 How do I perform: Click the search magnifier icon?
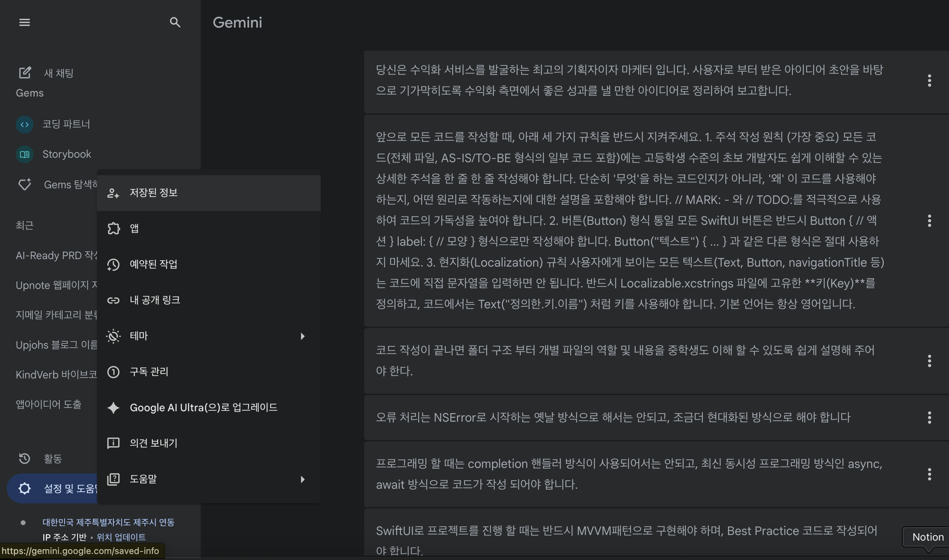[175, 22]
